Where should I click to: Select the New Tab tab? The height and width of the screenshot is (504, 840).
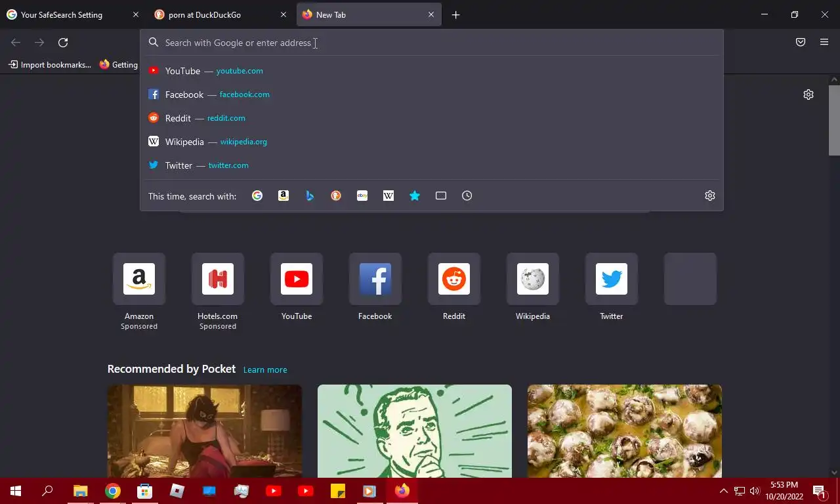369,14
